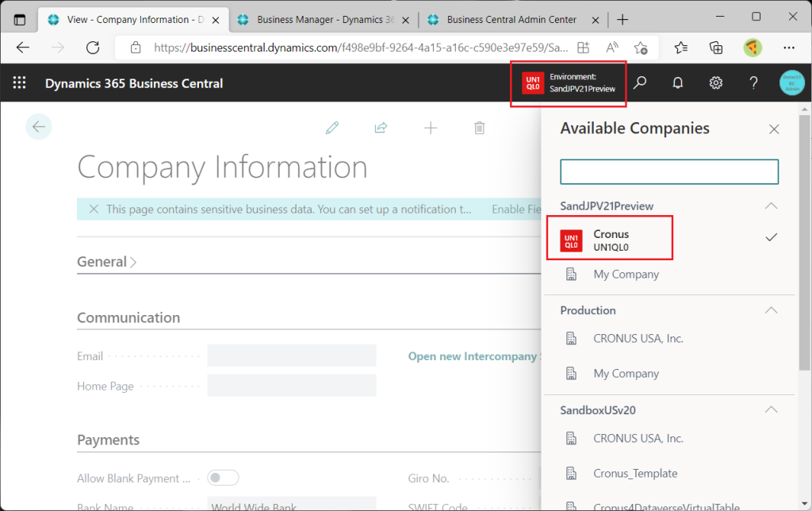Open the tab actions menu icon
Image resolution: width=812 pixels, height=511 pixels.
pyautogui.click(x=20, y=20)
